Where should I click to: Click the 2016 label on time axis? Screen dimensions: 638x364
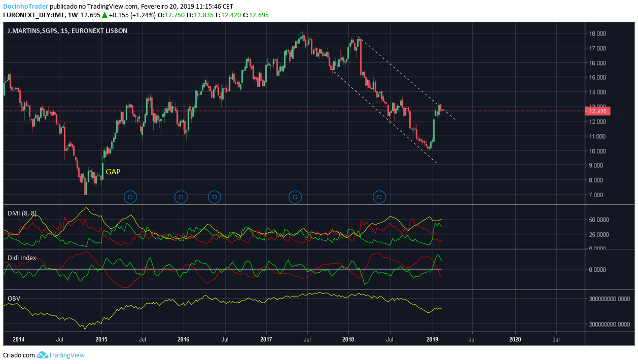pos(184,339)
